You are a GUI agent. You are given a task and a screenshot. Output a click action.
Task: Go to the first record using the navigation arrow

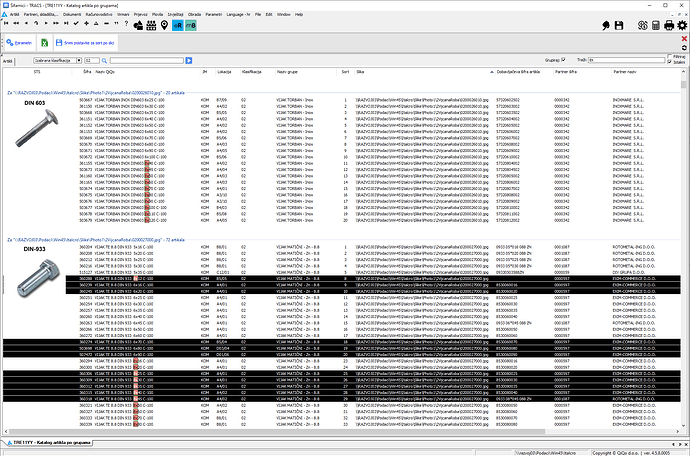click(7, 25)
